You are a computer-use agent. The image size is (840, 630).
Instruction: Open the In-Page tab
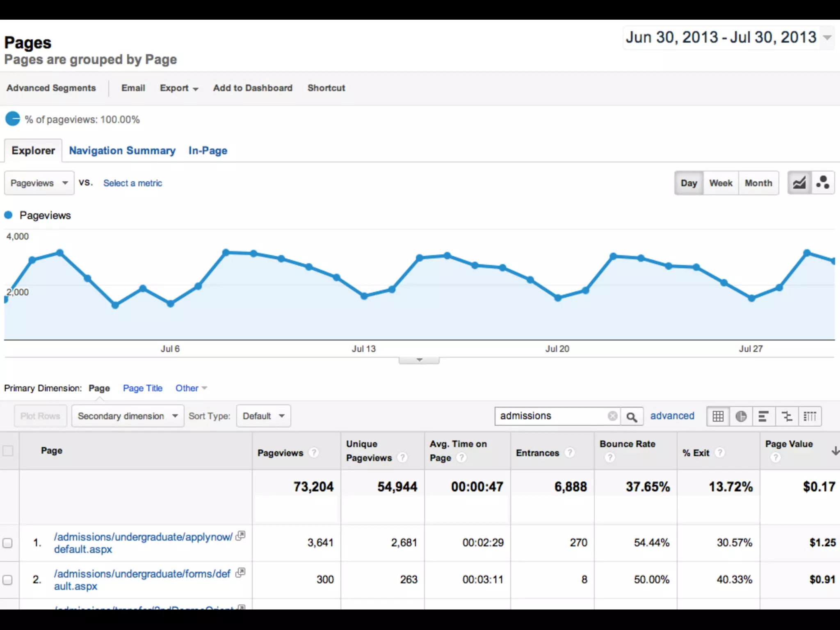point(208,151)
